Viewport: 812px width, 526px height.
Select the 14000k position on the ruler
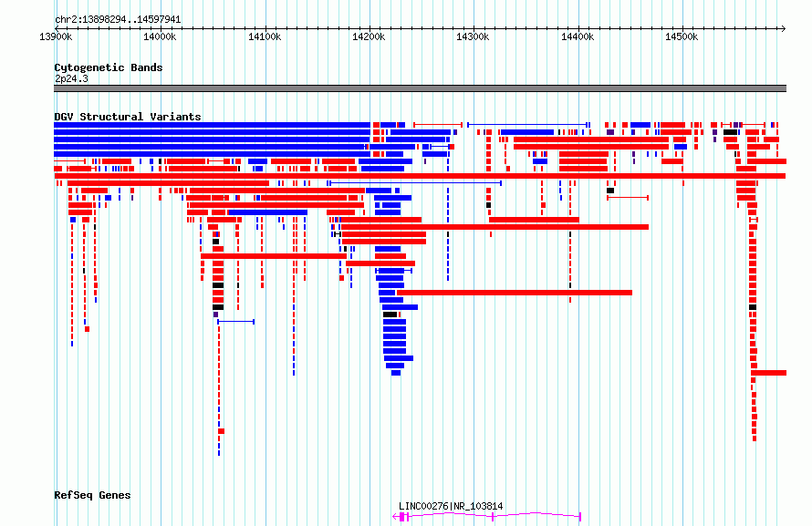pos(160,36)
